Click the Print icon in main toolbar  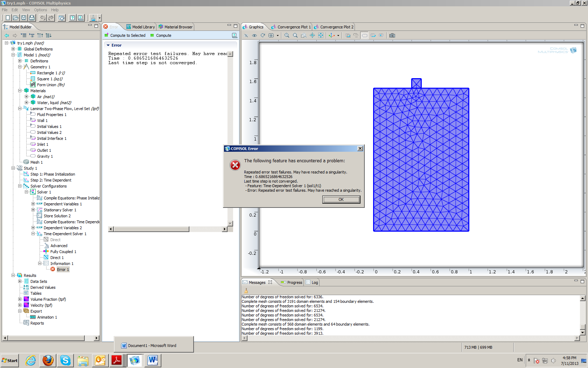pyautogui.click(x=32, y=18)
